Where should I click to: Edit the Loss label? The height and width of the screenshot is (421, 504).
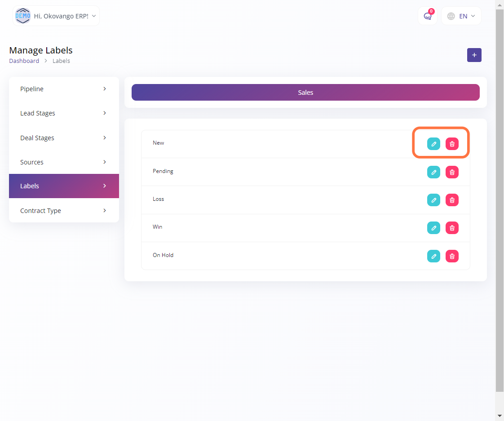coord(433,200)
